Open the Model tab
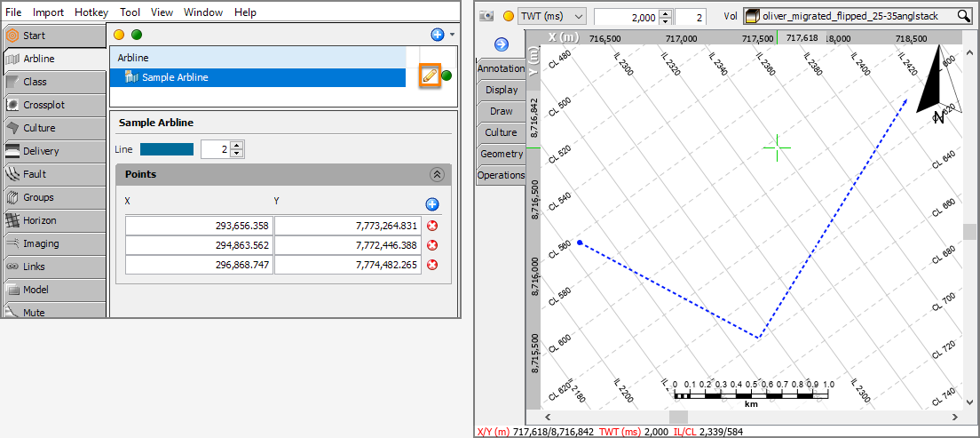The height and width of the screenshot is (438, 980). pyautogui.click(x=54, y=291)
